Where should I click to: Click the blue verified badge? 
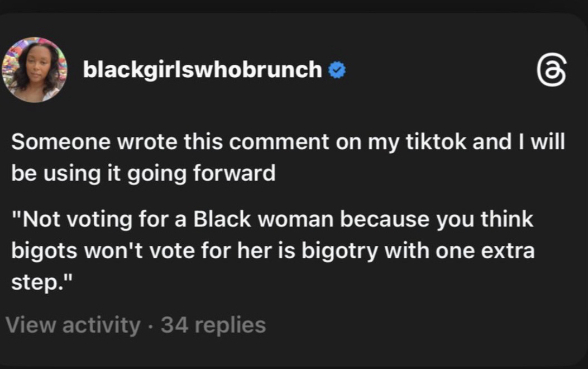coord(336,70)
